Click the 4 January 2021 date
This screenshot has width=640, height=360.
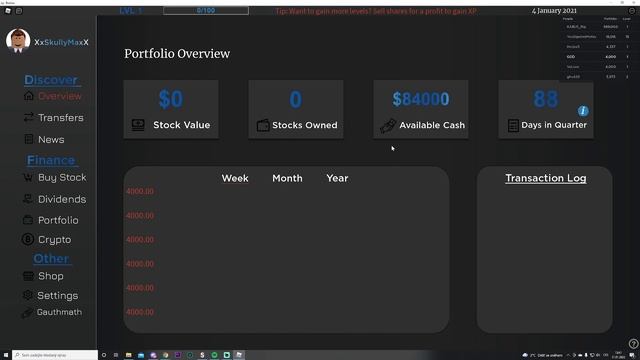554,11
